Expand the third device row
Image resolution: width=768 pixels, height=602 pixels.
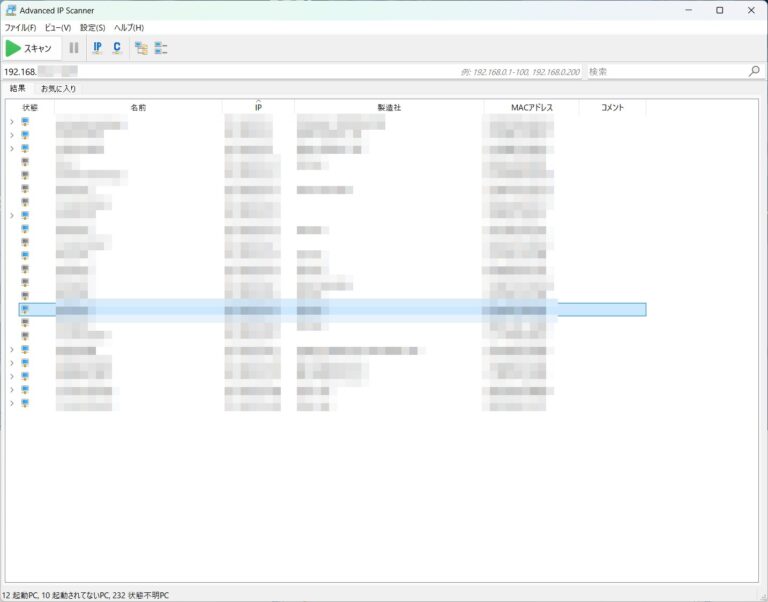(12, 149)
